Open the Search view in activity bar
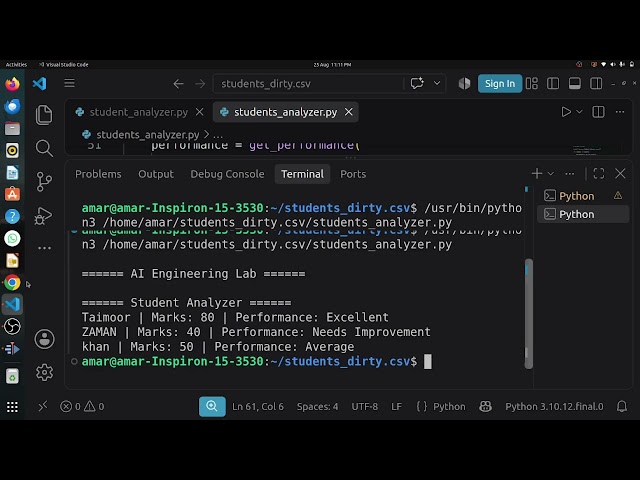The height and width of the screenshot is (480, 640). [44, 148]
